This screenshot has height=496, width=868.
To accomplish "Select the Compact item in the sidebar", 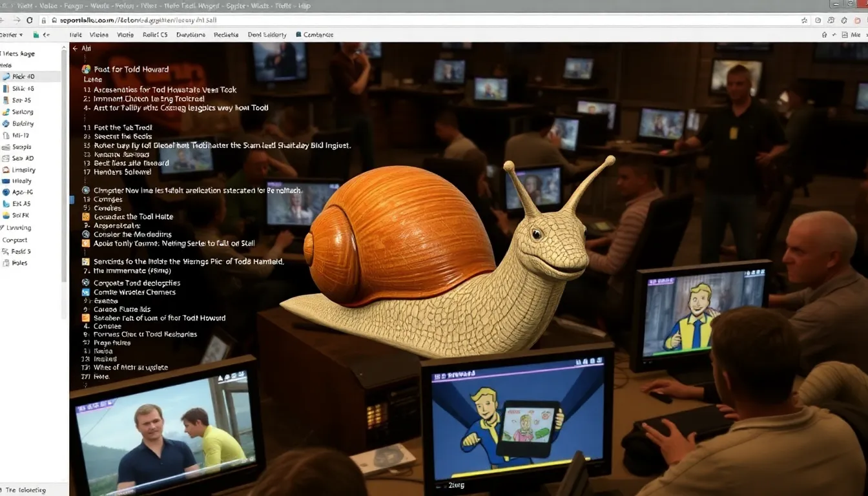I will 15,240.
